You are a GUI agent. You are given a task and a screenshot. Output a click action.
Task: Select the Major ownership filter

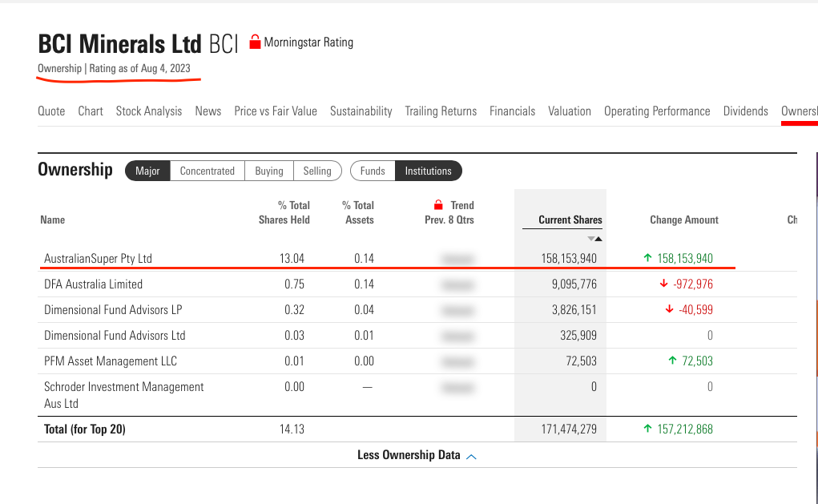pyautogui.click(x=147, y=171)
